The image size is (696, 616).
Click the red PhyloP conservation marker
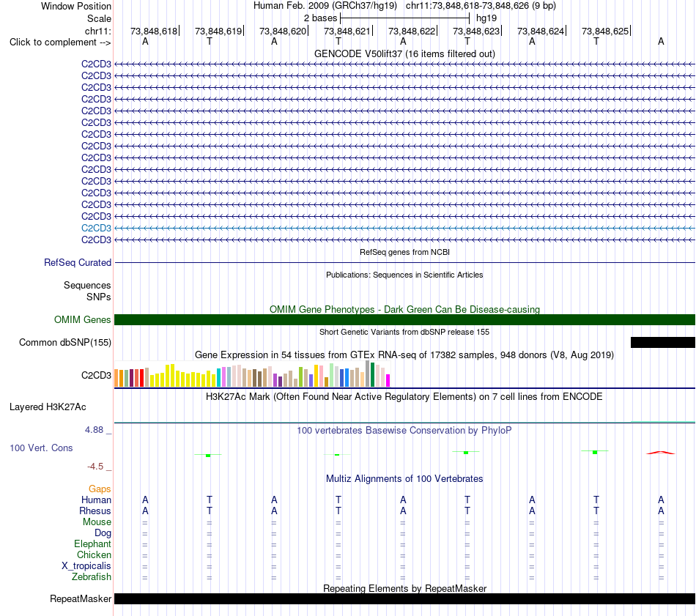[x=661, y=453]
